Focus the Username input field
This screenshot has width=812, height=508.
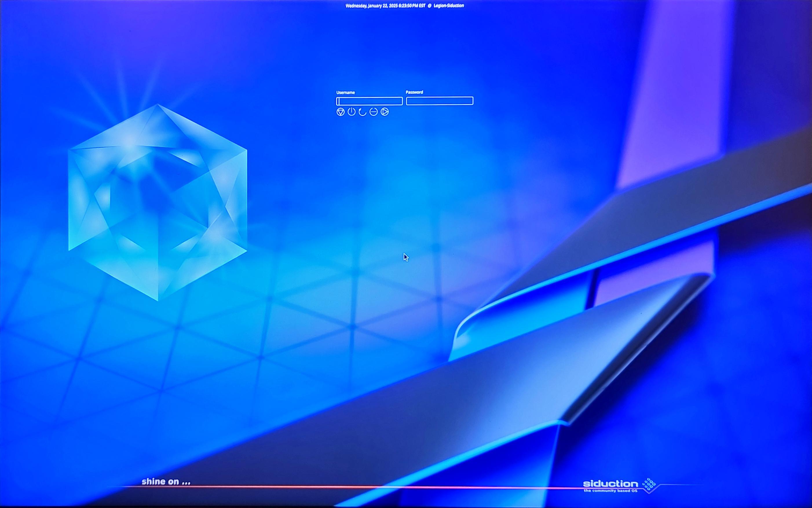pyautogui.click(x=369, y=101)
